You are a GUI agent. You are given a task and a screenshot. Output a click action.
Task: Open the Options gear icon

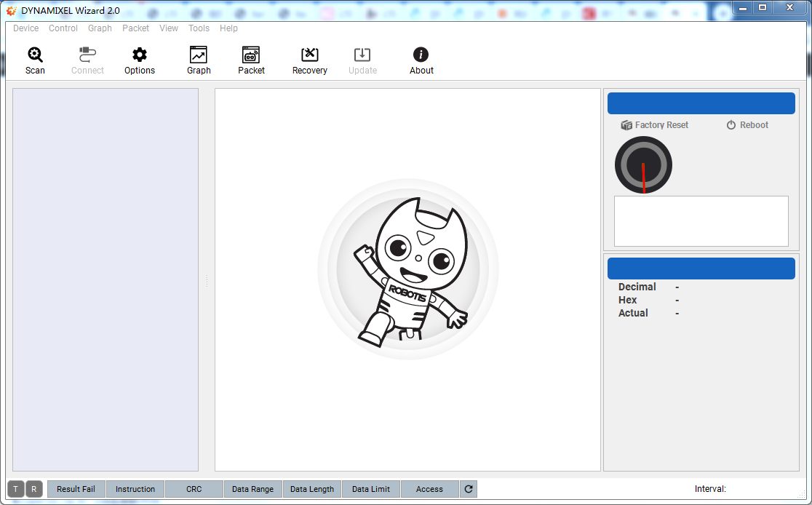140,60
